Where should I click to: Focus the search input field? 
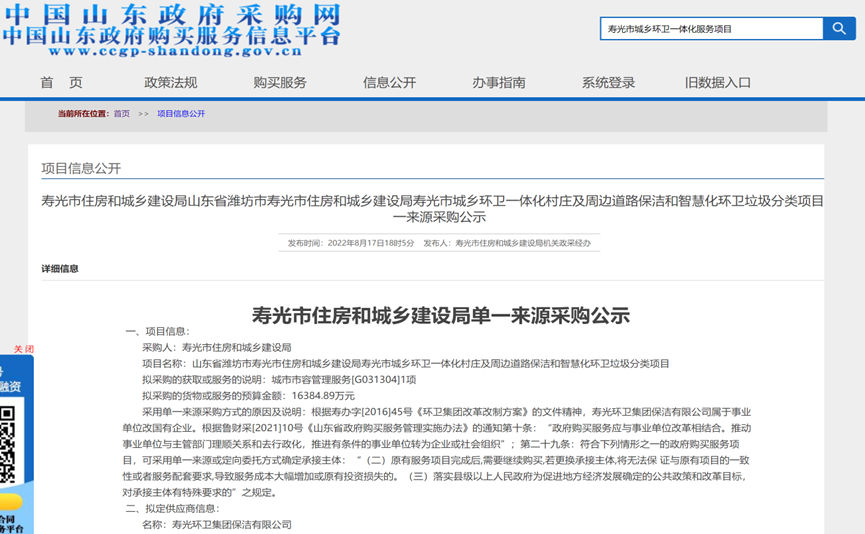tap(712, 29)
